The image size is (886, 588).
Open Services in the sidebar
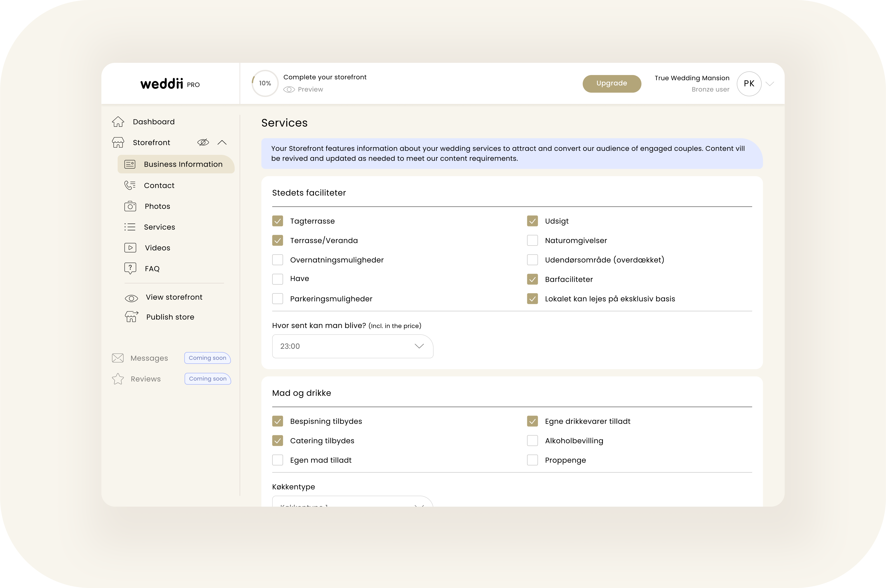159,227
